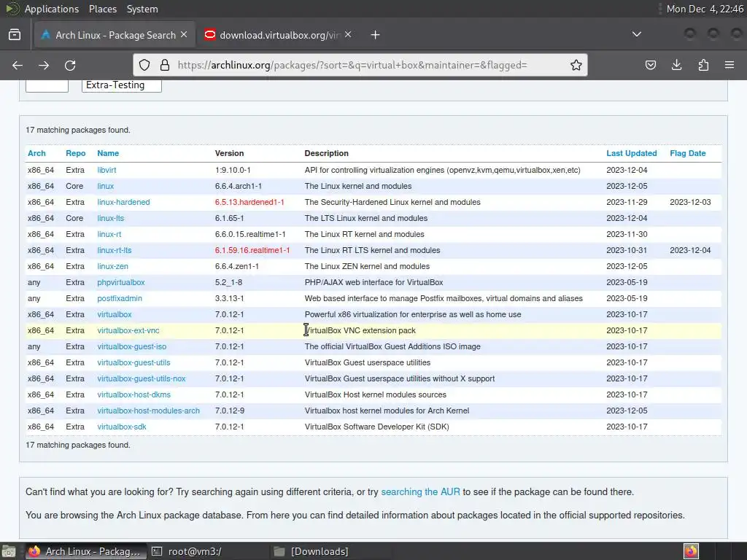Open the virtualbox package link
747x560 pixels.
pos(115,314)
